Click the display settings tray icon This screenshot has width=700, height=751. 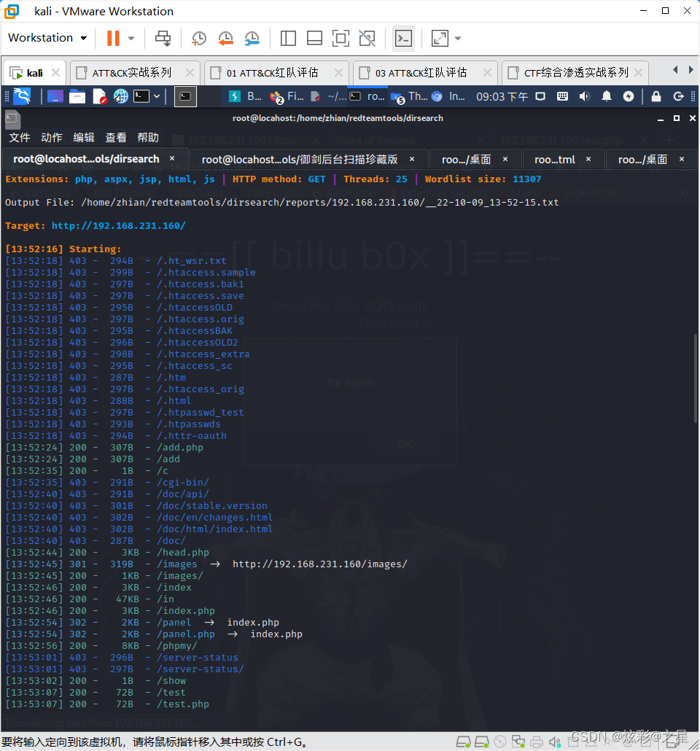click(540, 97)
